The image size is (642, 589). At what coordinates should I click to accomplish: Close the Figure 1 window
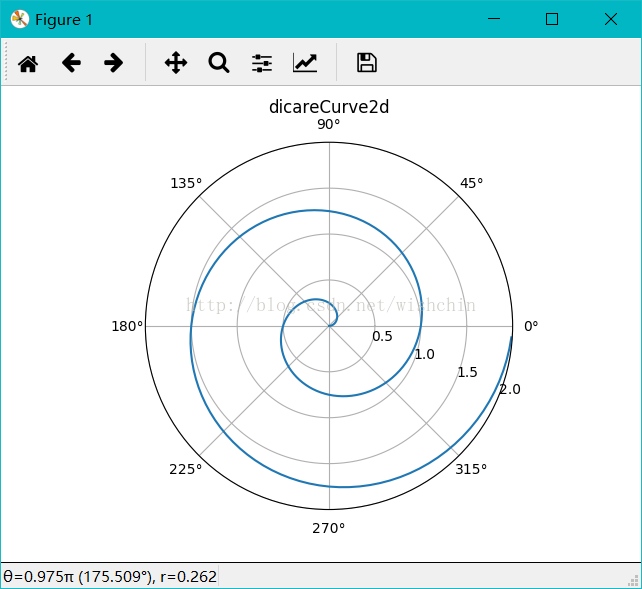611,19
